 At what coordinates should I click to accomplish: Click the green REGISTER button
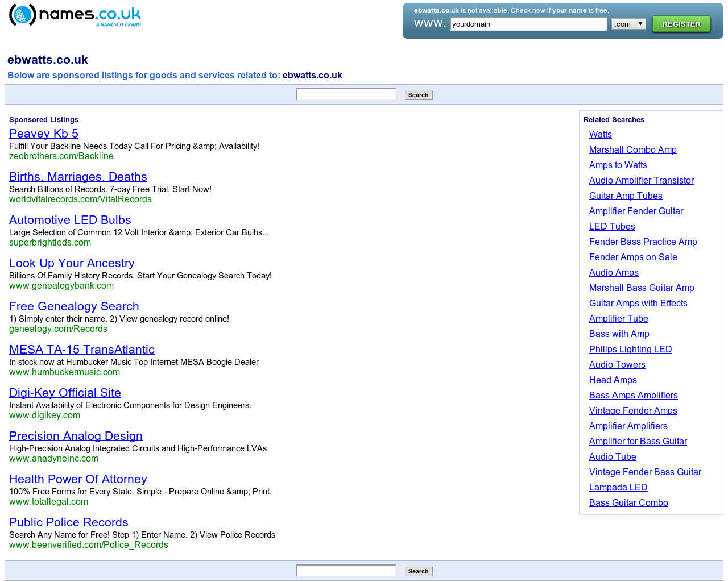681,24
